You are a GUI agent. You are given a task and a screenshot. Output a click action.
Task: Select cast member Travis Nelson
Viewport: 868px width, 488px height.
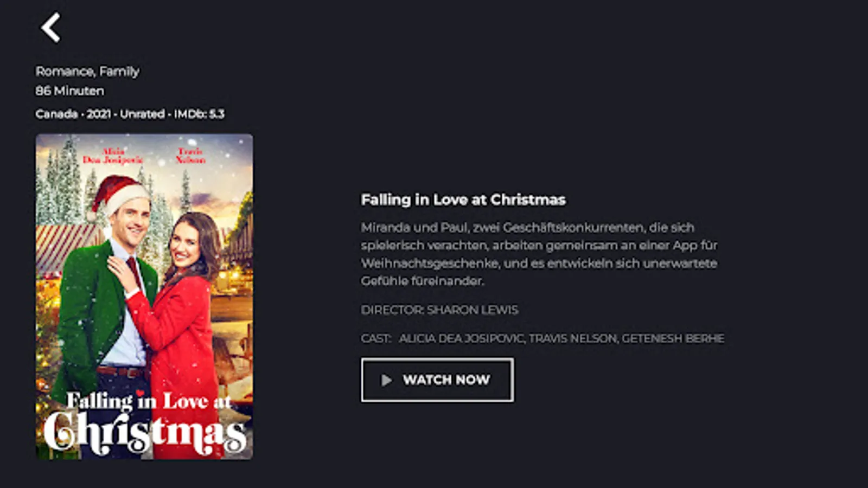click(573, 338)
